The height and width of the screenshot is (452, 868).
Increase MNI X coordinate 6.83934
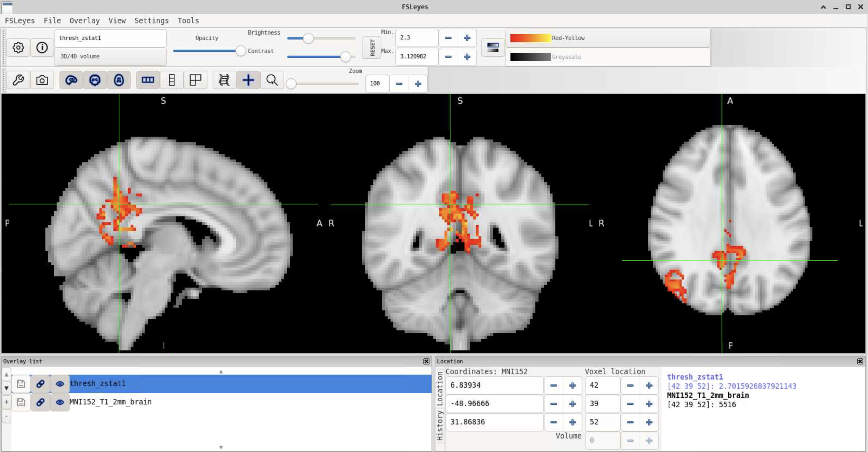pyautogui.click(x=572, y=385)
